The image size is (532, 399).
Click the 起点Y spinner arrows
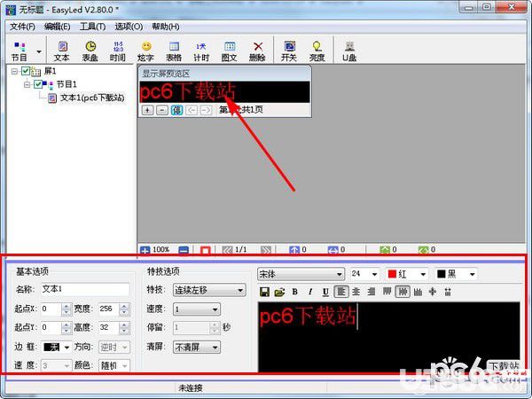tap(66, 328)
